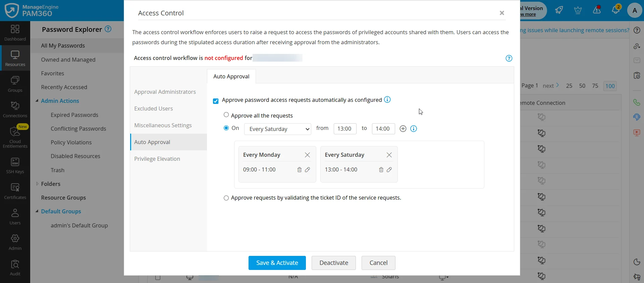Switch to Approval Administrators section
The width and height of the screenshot is (644, 283).
[x=165, y=92]
